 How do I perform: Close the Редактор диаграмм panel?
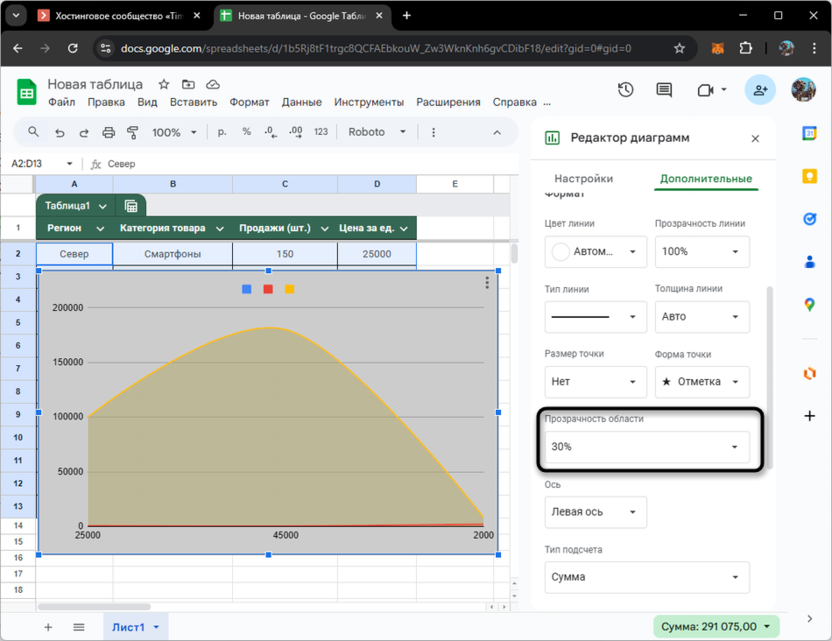(755, 139)
